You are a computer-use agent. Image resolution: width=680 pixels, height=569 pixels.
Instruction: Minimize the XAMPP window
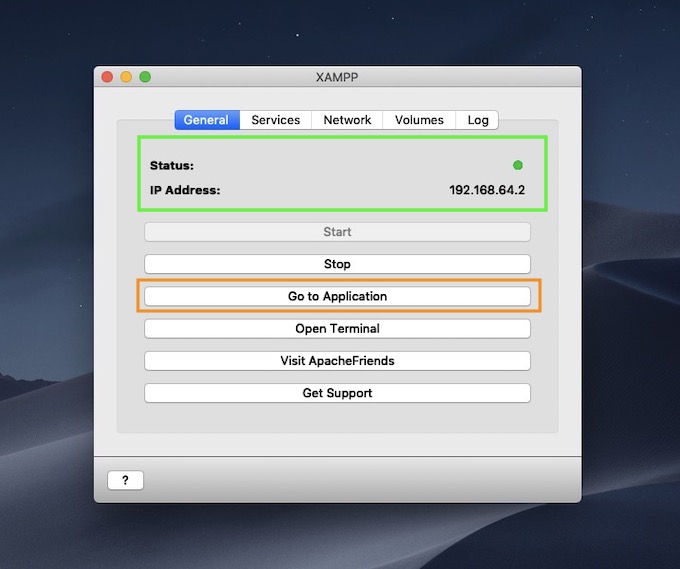tap(126, 77)
